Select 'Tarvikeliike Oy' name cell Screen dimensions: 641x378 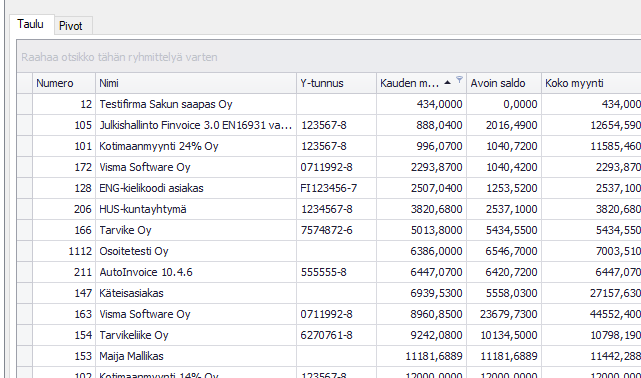[196, 335]
